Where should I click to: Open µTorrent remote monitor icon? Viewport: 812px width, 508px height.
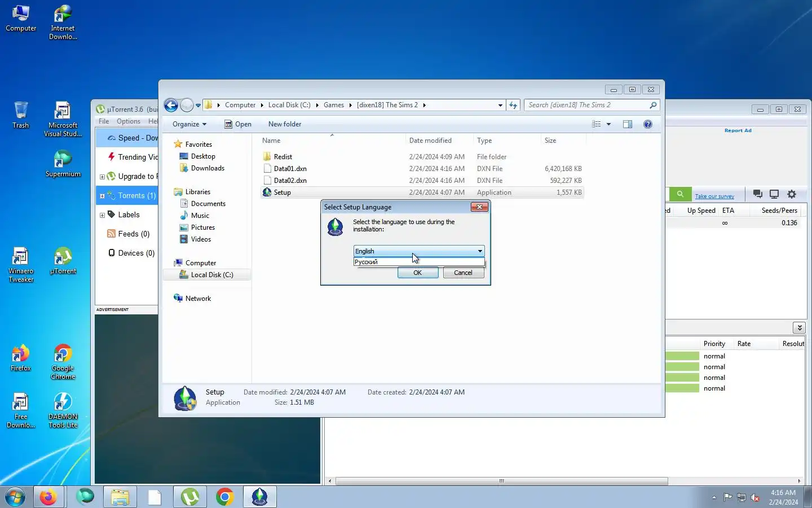coord(774,194)
